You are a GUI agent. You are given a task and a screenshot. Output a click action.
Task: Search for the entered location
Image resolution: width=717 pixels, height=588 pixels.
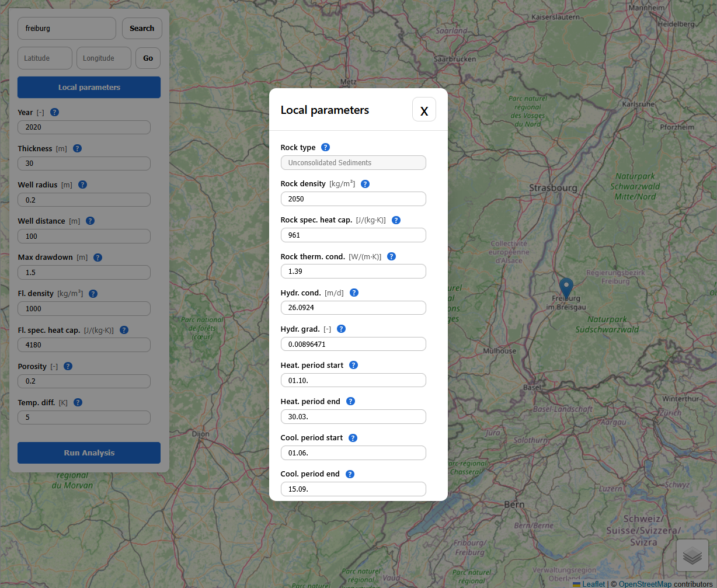tap(142, 28)
